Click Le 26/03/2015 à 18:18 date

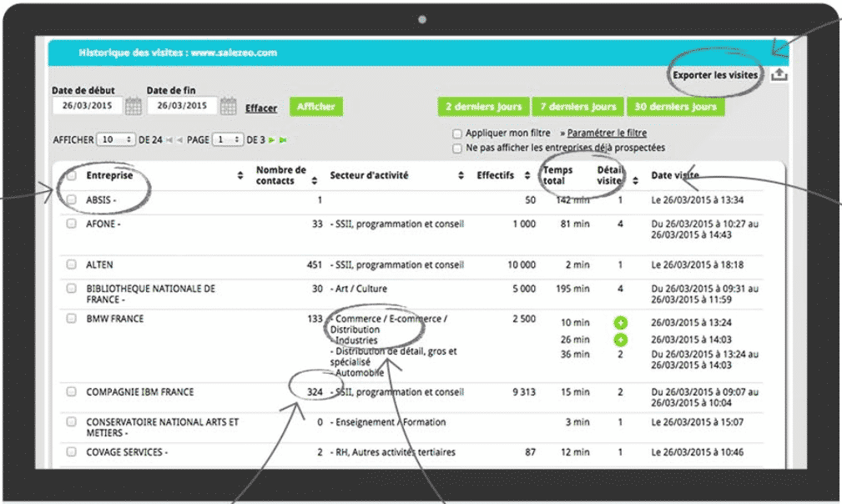coord(698,265)
